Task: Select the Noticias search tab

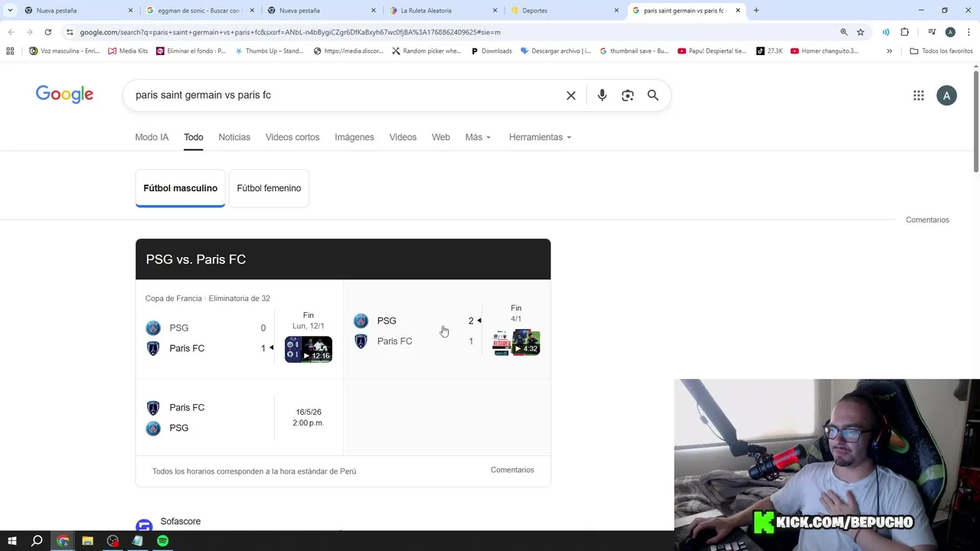Action: pos(234,137)
